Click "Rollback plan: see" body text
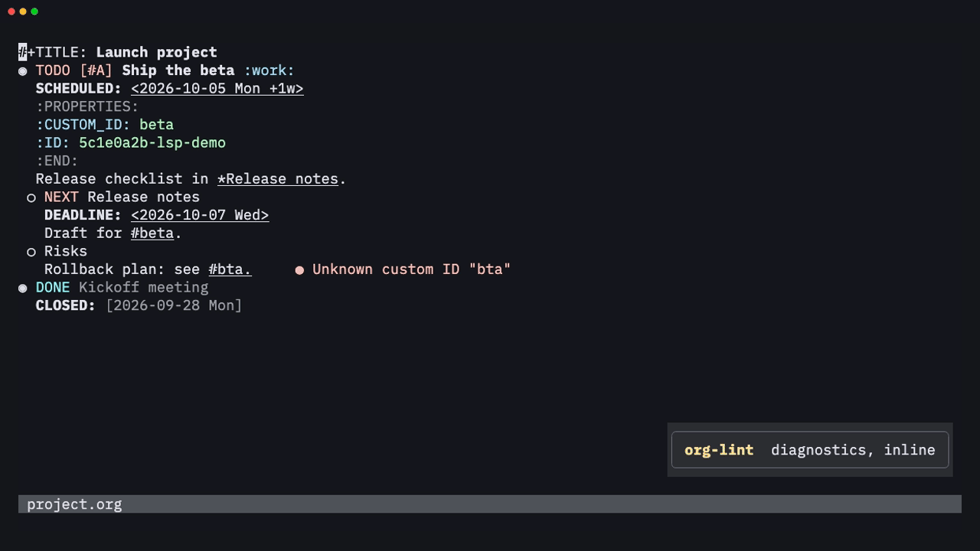This screenshot has height=551, width=980. 122,269
